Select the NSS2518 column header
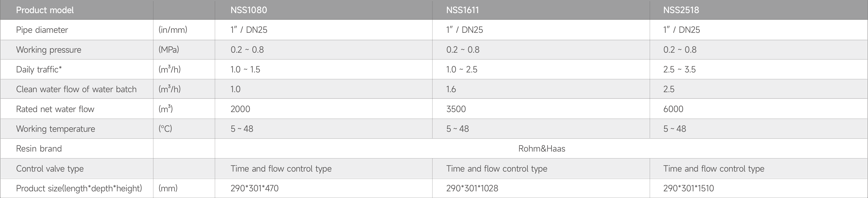The height and width of the screenshot is (198, 868). click(681, 10)
